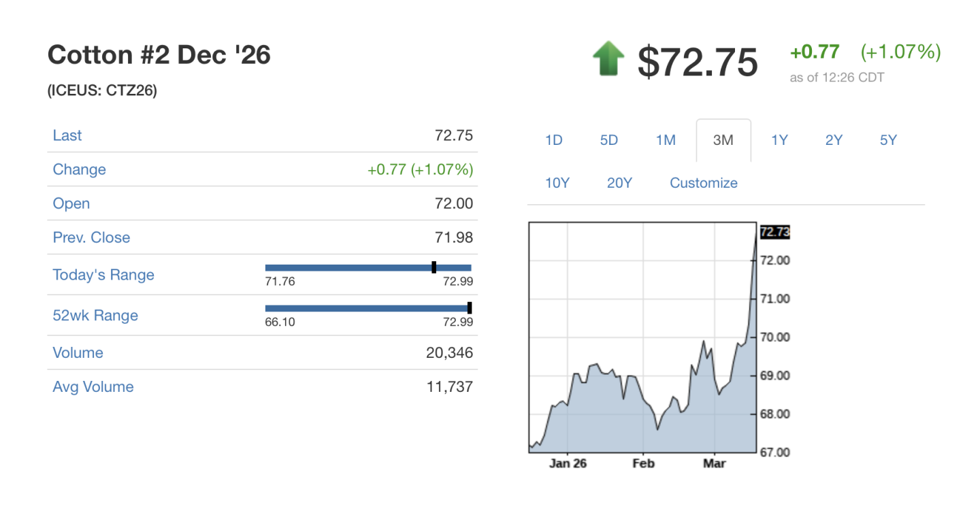Select the 20Y chart range
The height and width of the screenshot is (517, 980).
click(619, 183)
